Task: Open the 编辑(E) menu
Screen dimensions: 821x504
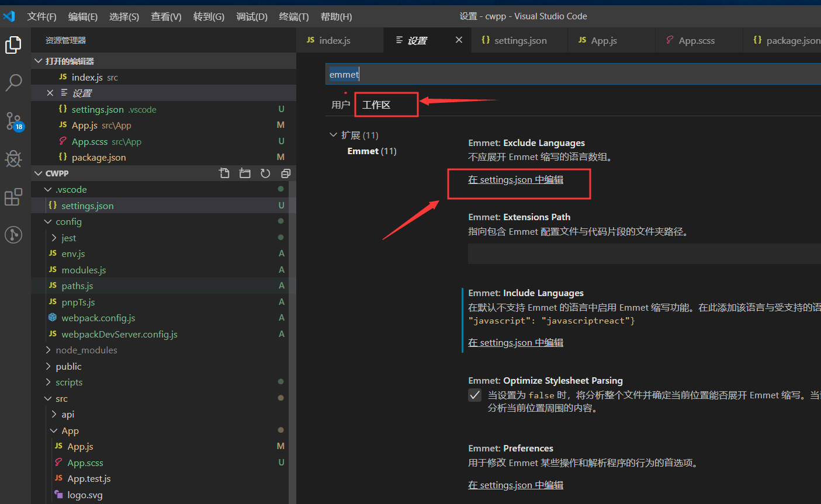Action: click(83, 16)
